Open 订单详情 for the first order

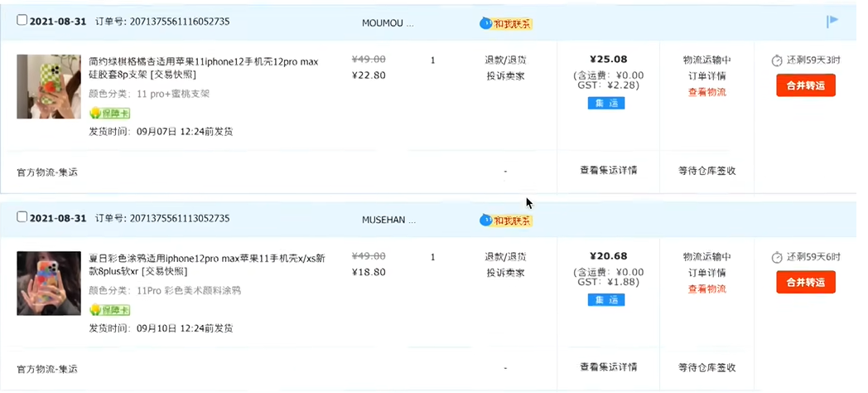[x=706, y=76]
